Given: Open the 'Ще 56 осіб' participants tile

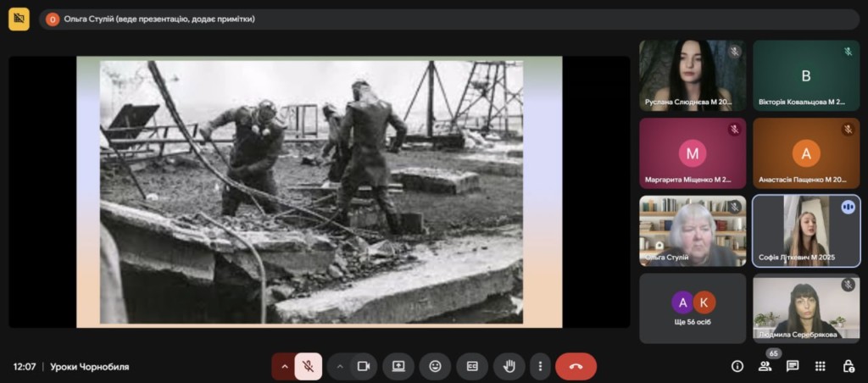Looking at the screenshot, I should (x=693, y=308).
